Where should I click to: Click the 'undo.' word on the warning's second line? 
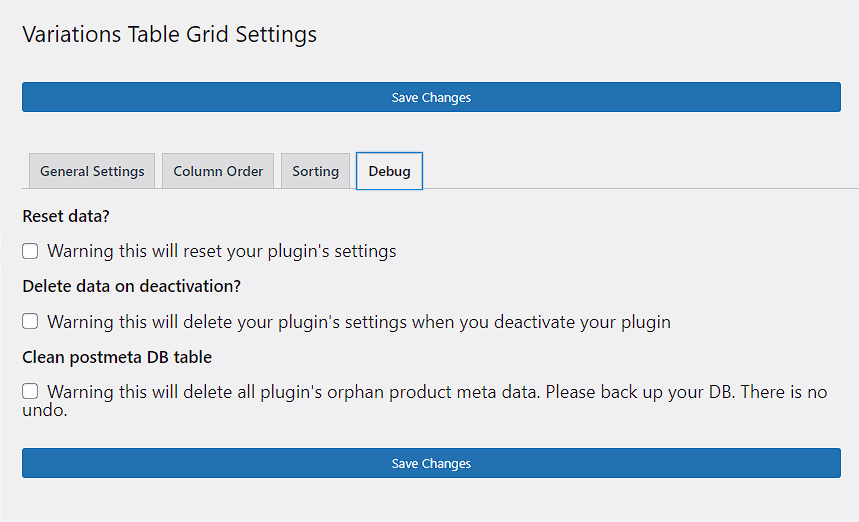[x=44, y=410]
